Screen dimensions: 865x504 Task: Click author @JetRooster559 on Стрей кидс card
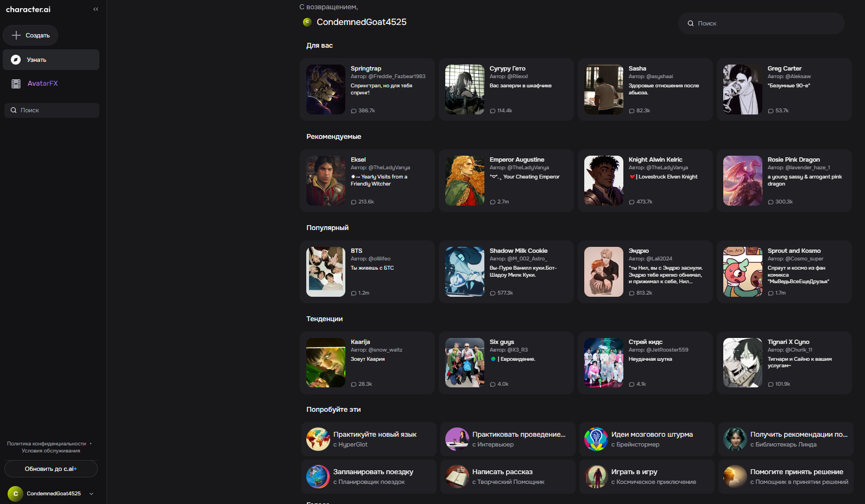click(667, 350)
